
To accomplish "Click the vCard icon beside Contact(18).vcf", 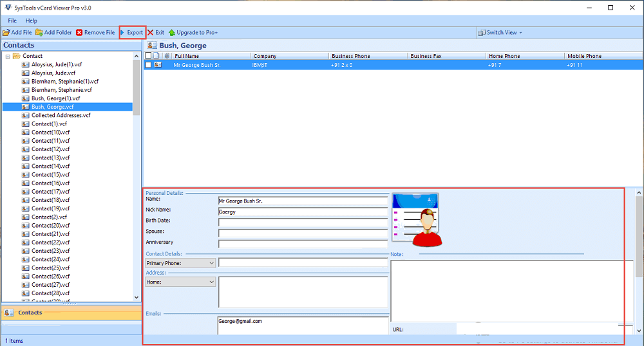I will tap(26, 200).
